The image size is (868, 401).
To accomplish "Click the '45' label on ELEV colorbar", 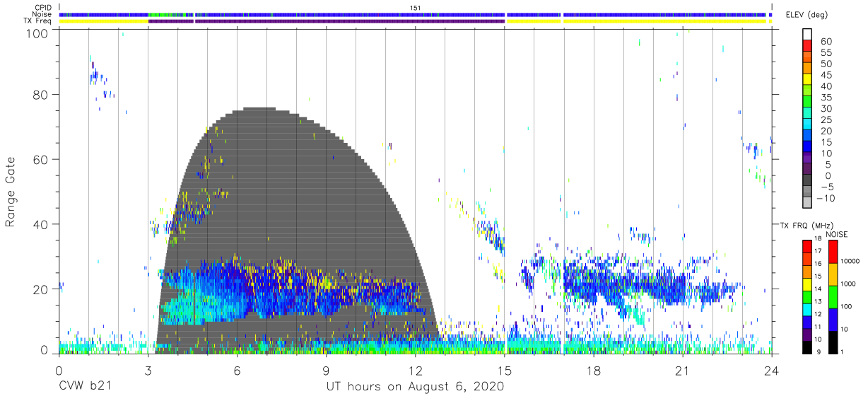I will point(826,75).
